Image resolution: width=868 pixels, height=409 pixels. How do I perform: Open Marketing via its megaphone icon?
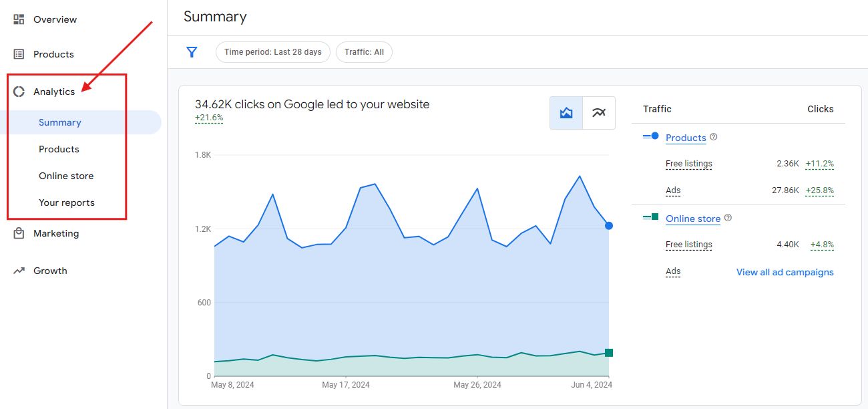click(19, 233)
